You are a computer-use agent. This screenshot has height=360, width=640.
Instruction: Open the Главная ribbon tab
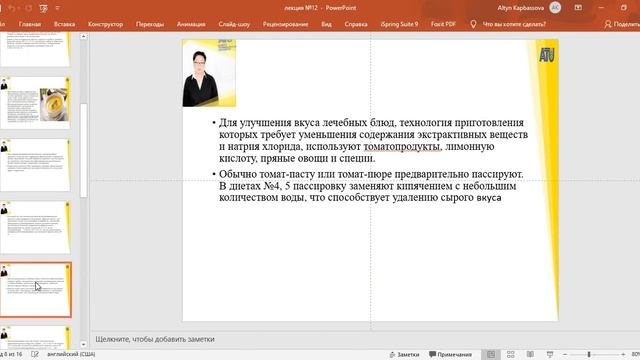click(30, 24)
